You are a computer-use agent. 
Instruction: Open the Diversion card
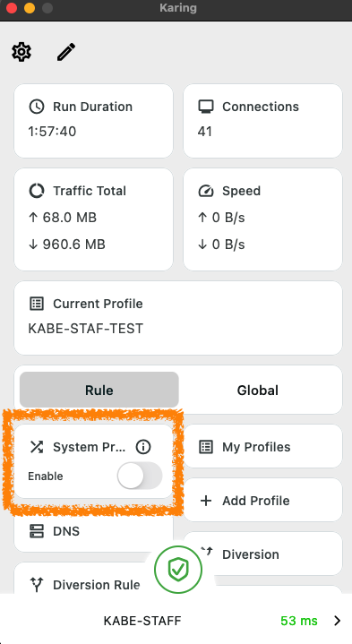[x=262, y=554]
